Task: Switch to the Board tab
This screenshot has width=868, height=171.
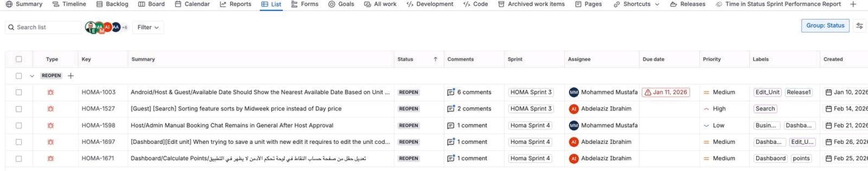Action: point(151,4)
